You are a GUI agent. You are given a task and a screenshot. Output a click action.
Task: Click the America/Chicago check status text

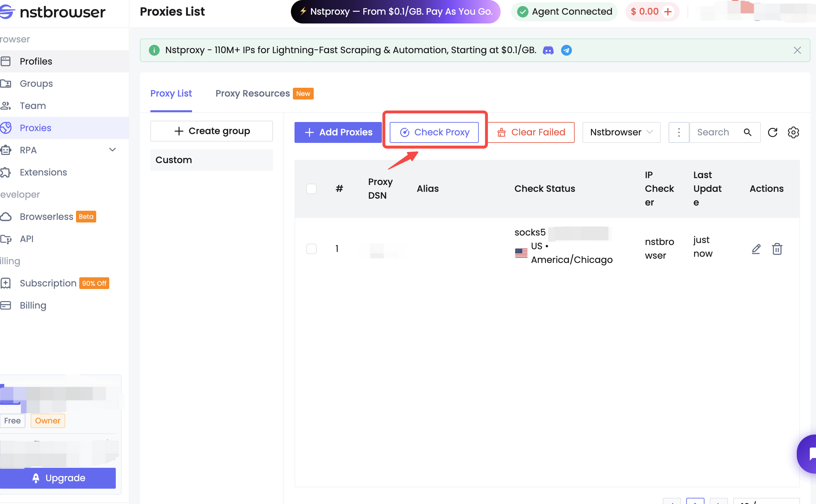572,260
